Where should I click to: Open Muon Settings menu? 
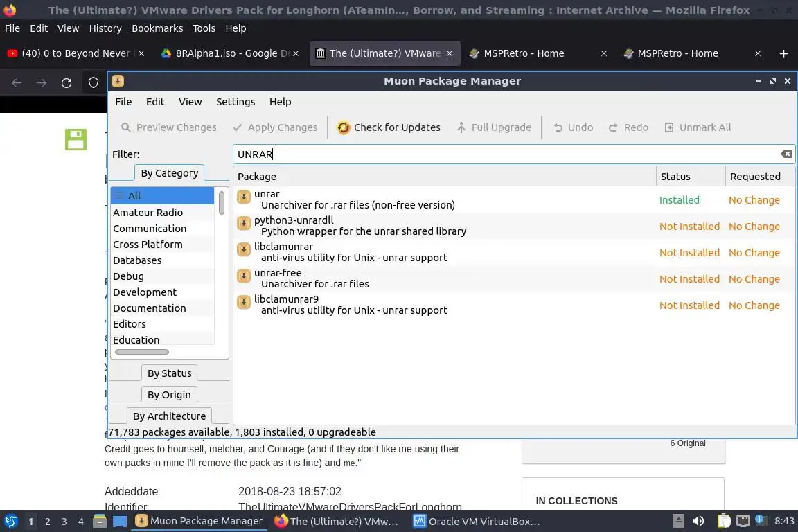pyautogui.click(x=236, y=102)
